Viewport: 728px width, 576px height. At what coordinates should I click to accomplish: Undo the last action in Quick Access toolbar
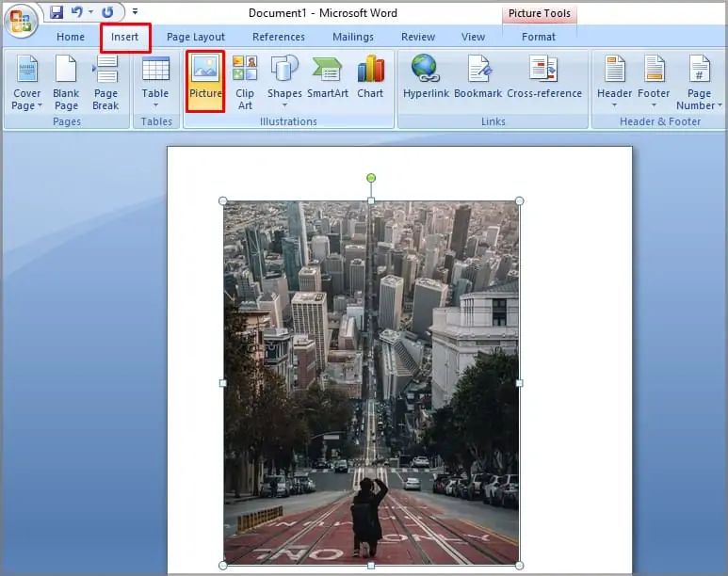point(77,12)
